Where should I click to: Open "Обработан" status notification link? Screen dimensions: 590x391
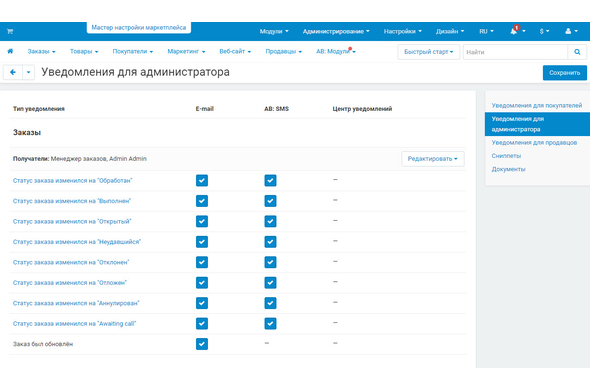pos(73,181)
